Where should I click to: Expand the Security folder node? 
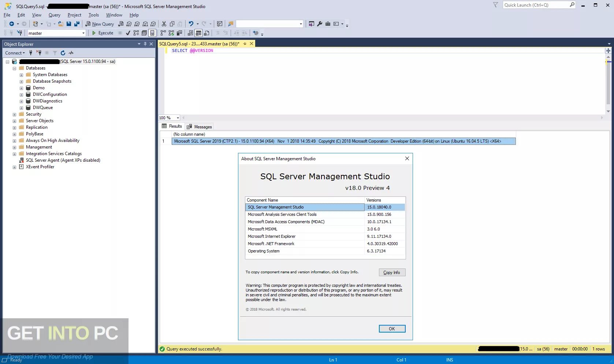pos(15,115)
